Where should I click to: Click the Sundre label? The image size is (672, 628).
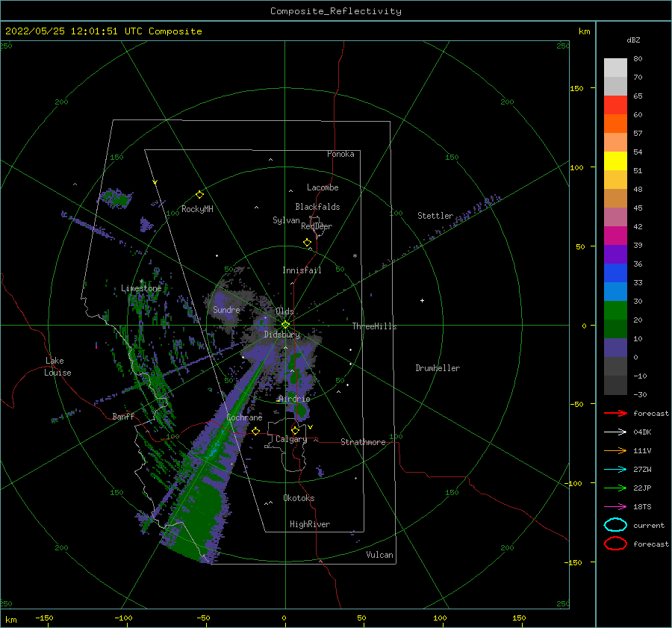[x=226, y=310]
